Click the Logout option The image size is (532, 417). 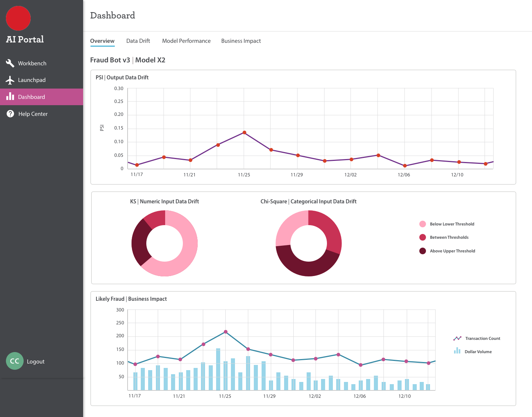click(35, 361)
